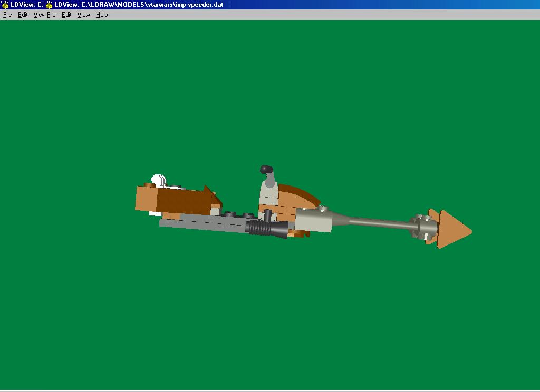
Task: Open the partially hidden View menu
Action: 38,15
